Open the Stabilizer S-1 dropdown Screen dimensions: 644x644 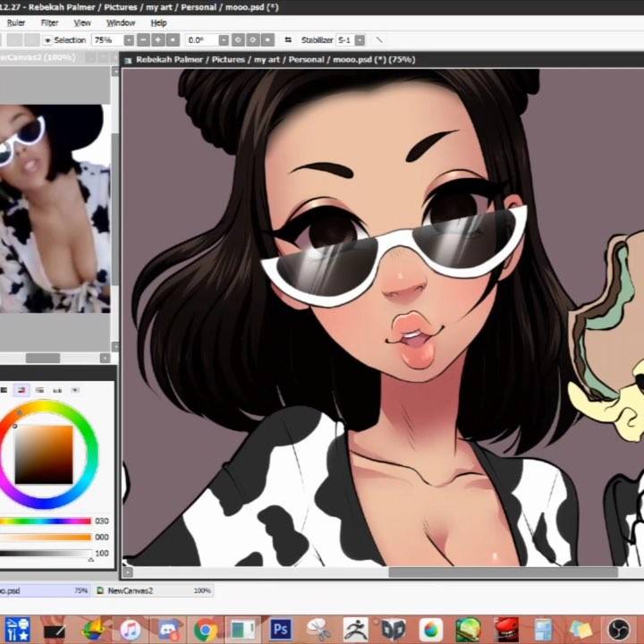coord(360,40)
